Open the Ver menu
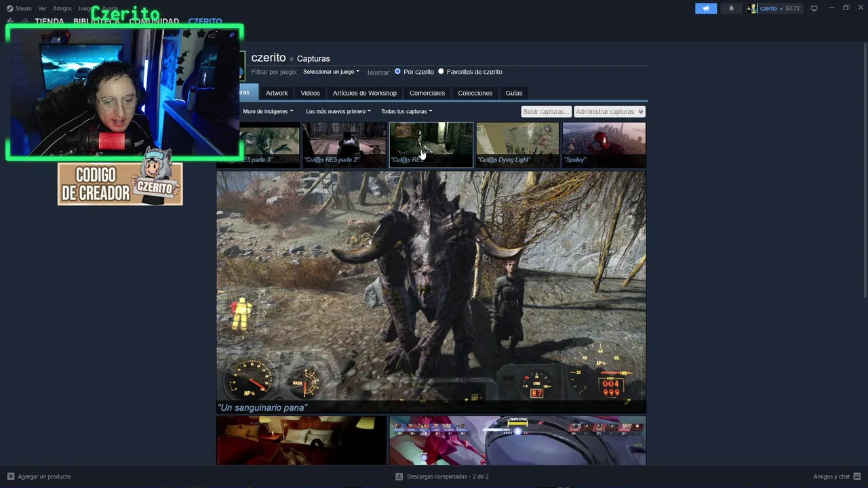The width and height of the screenshot is (868, 488). pos(42,8)
